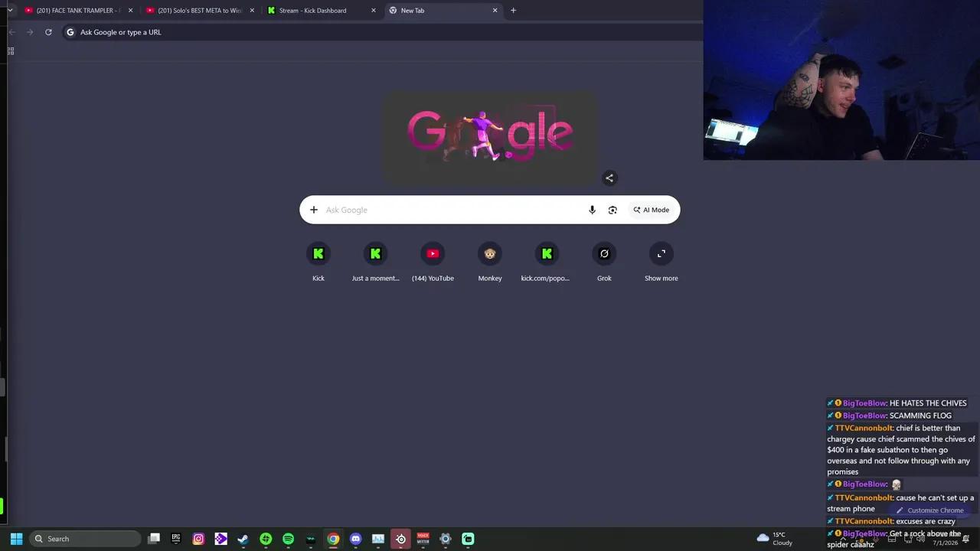Open a new tab with plus button

pos(513,11)
